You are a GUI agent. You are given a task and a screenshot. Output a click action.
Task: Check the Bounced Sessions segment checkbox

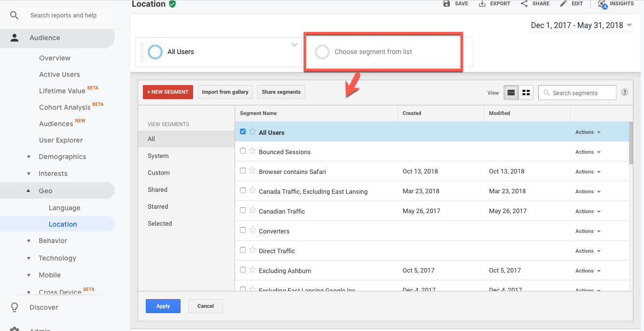tap(243, 151)
